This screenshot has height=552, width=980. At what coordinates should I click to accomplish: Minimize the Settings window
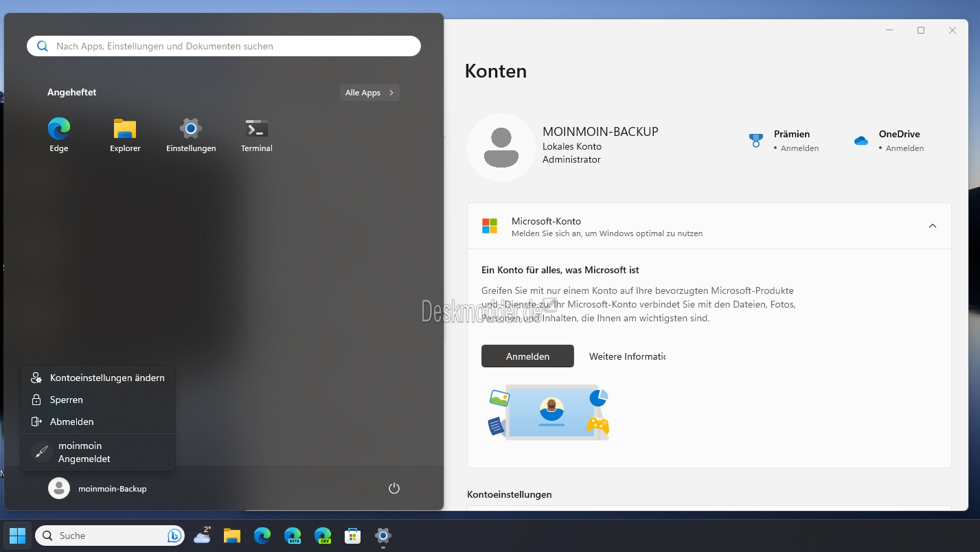[889, 30]
